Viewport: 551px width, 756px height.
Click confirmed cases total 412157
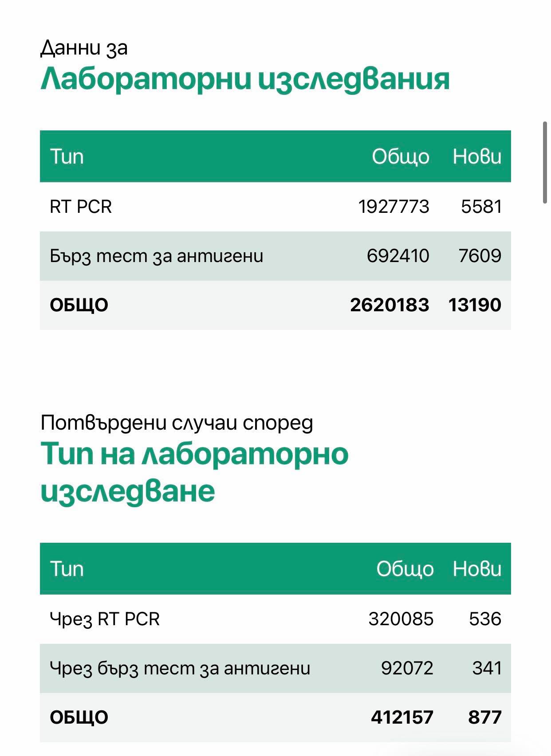point(402,717)
